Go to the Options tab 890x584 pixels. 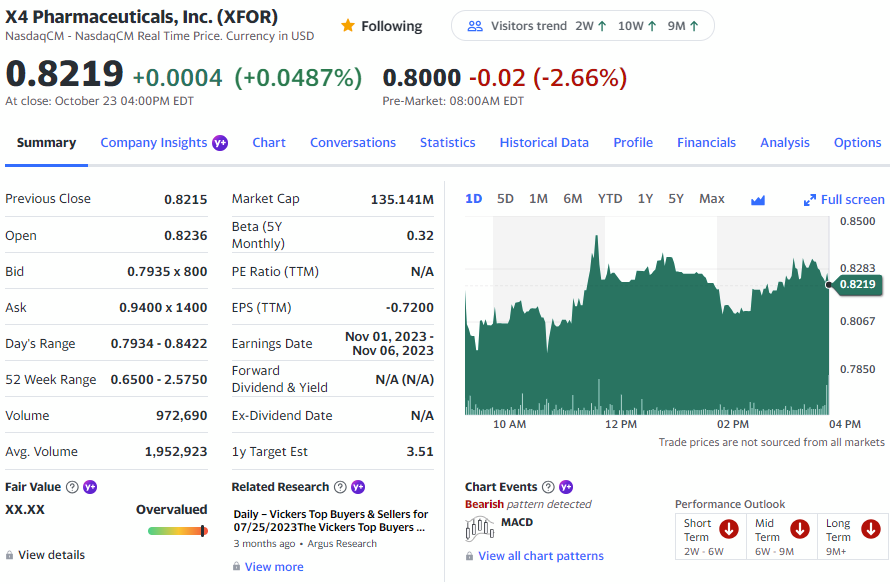point(858,143)
